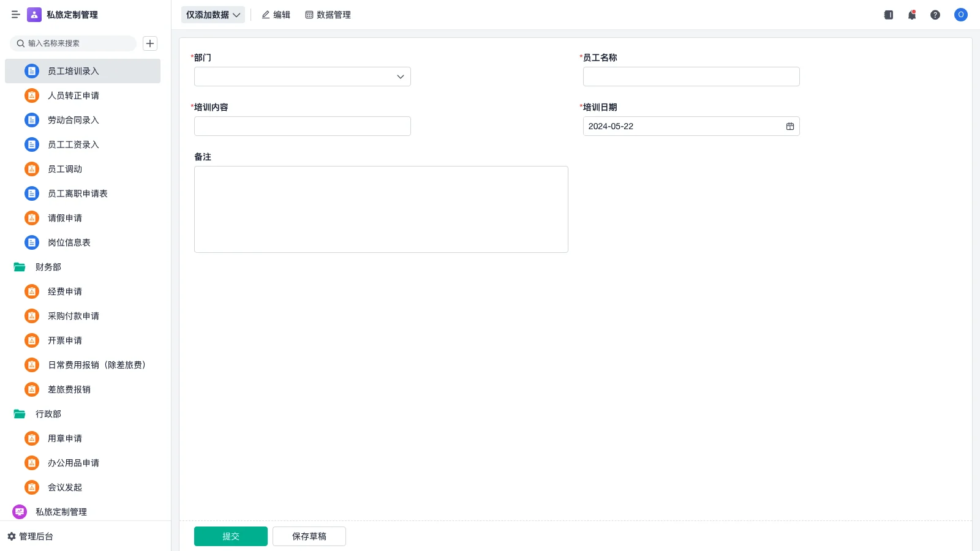
Task: Open 员工离职申请表 from the sidebar
Action: pos(78,193)
